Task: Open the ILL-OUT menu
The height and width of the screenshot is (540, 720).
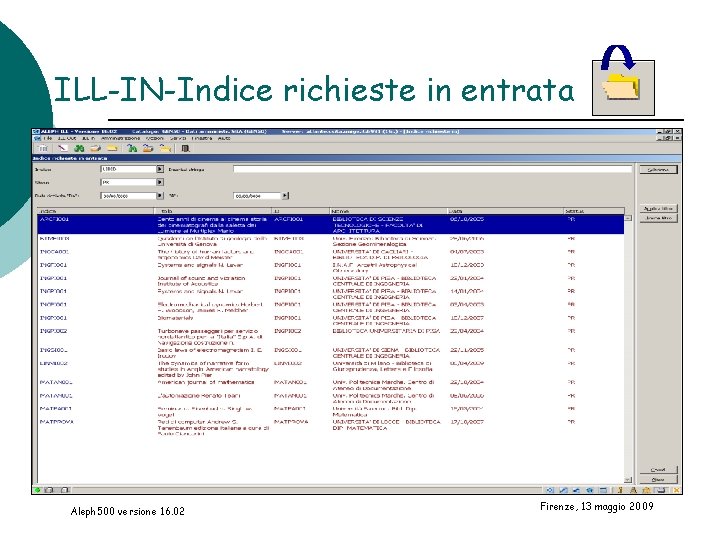Action: (x=67, y=138)
